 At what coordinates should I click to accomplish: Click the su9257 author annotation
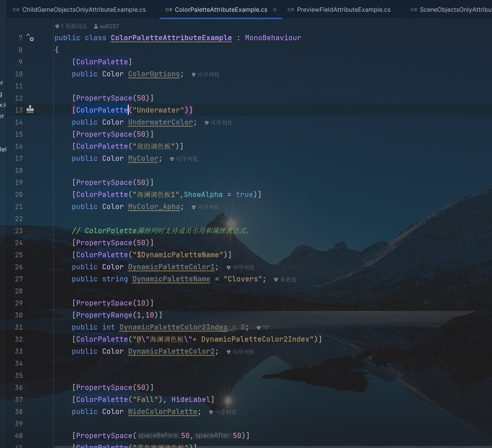tap(106, 26)
